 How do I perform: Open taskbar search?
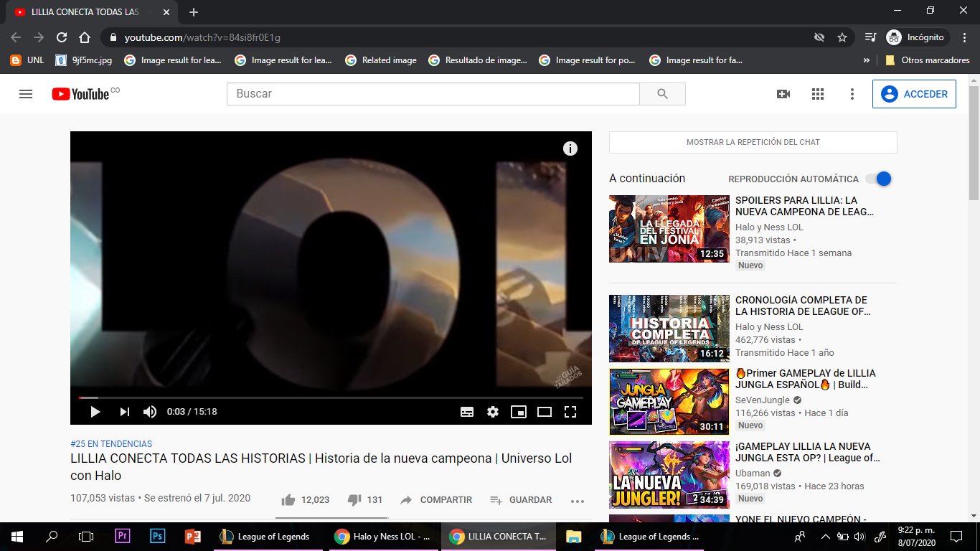click(52, 536)
